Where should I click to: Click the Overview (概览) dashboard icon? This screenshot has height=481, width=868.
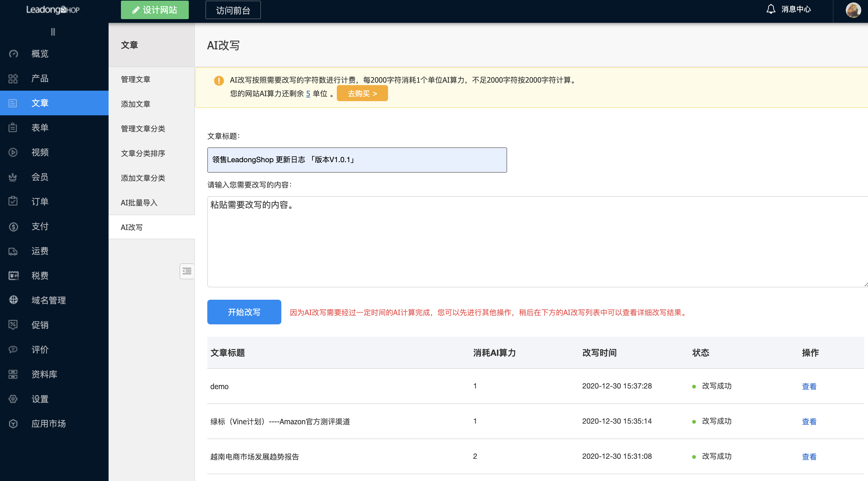(13, 54)
